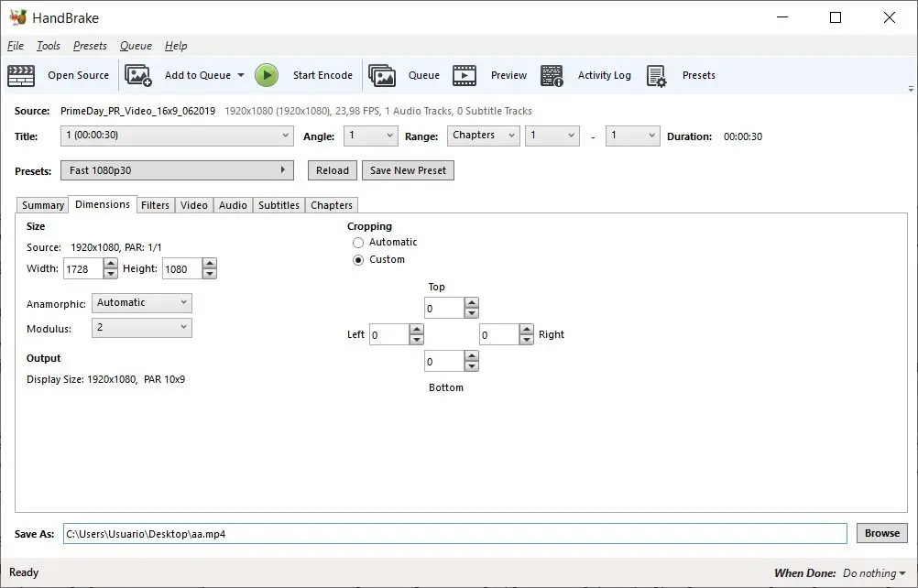This screenshot has height=588, width=918.
Task: Open the Tools menu
Action: pyautogui.click(x=49, y=46)
